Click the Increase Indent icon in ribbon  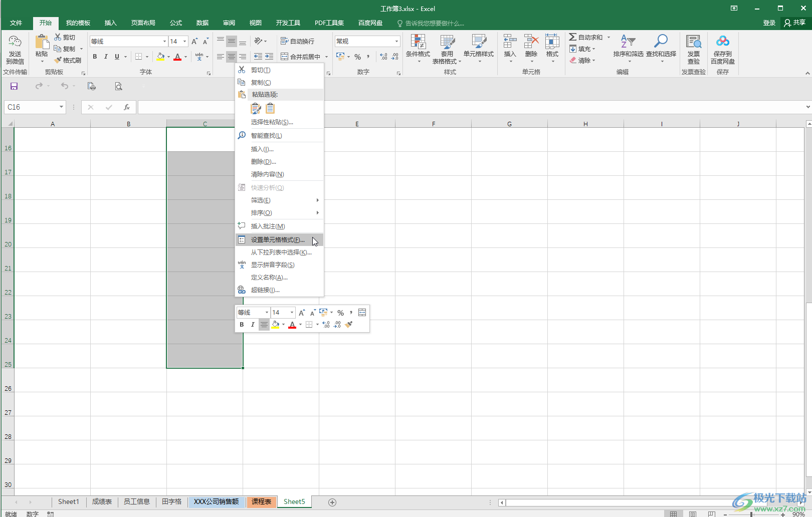(269, 57)
